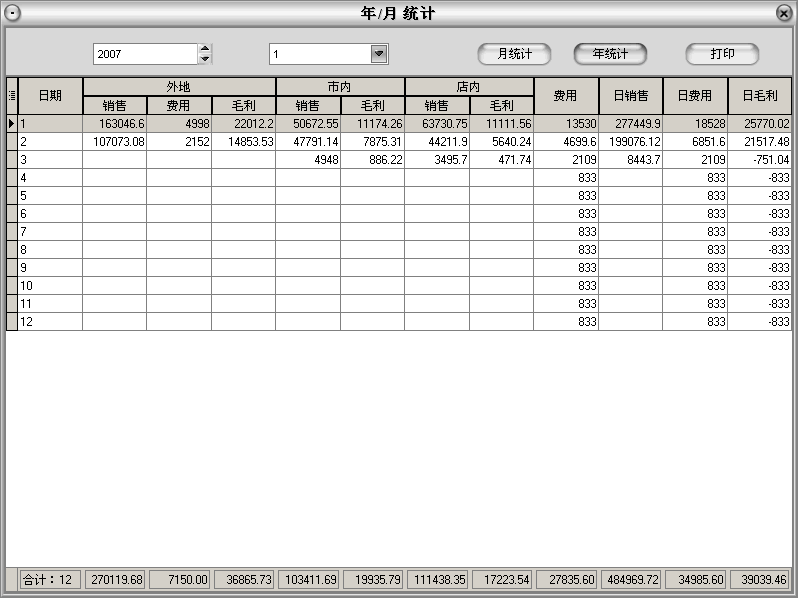
Task: Click the 月统计 button
Action: click(x=514, y=54)
